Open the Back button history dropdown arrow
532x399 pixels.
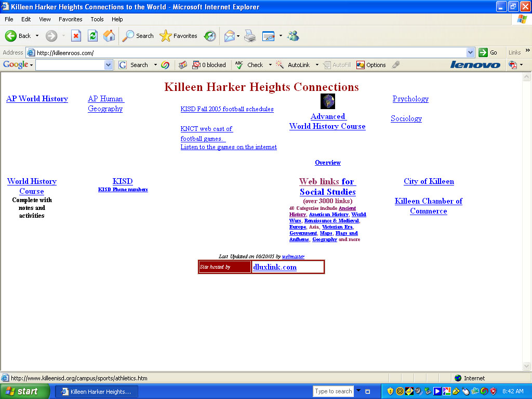pyautogui.click(x=37, y=36)
